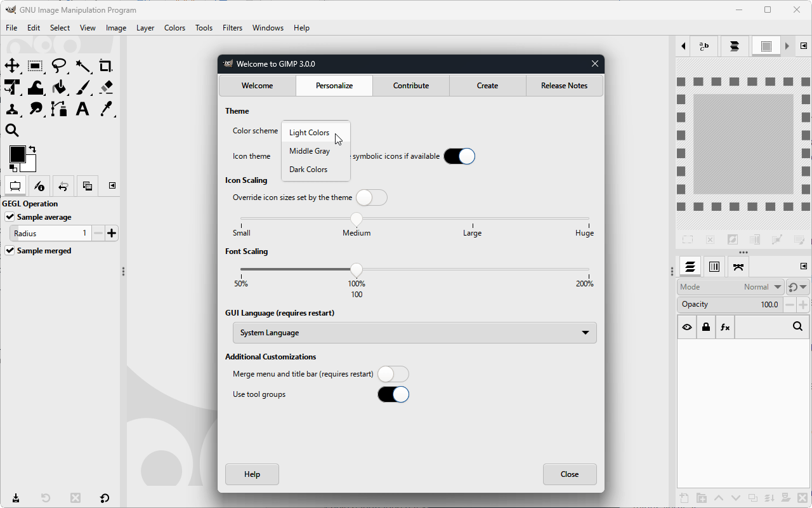Reset tool options to default values
Image resolution: width=812 pixels, height=508 pixels.
(x=105, y=498)
